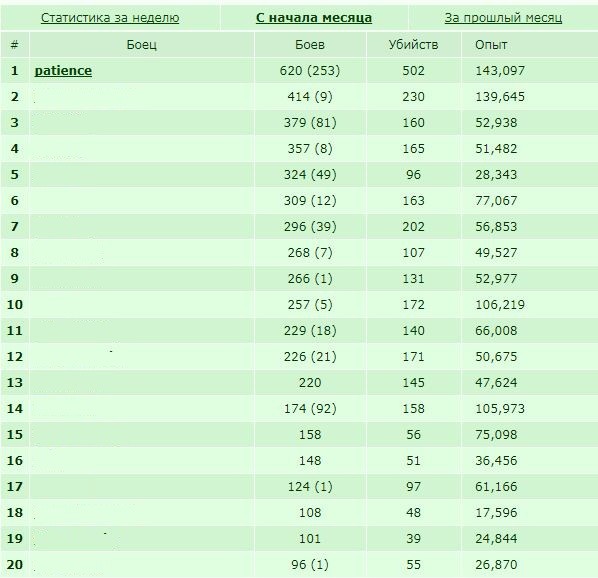The width and height of the screenshot is (598, 578).
Task: Click the '#' rank column header
Action: [14, 45]
